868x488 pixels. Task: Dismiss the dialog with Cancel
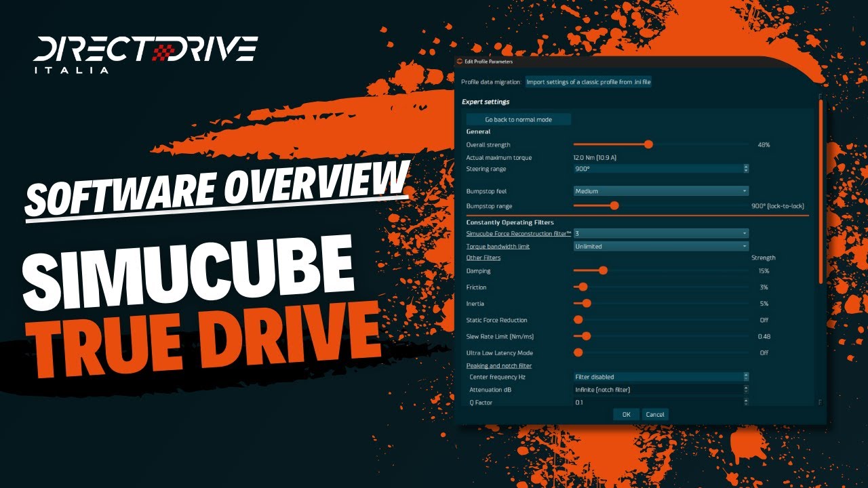[x=655, y=414]
